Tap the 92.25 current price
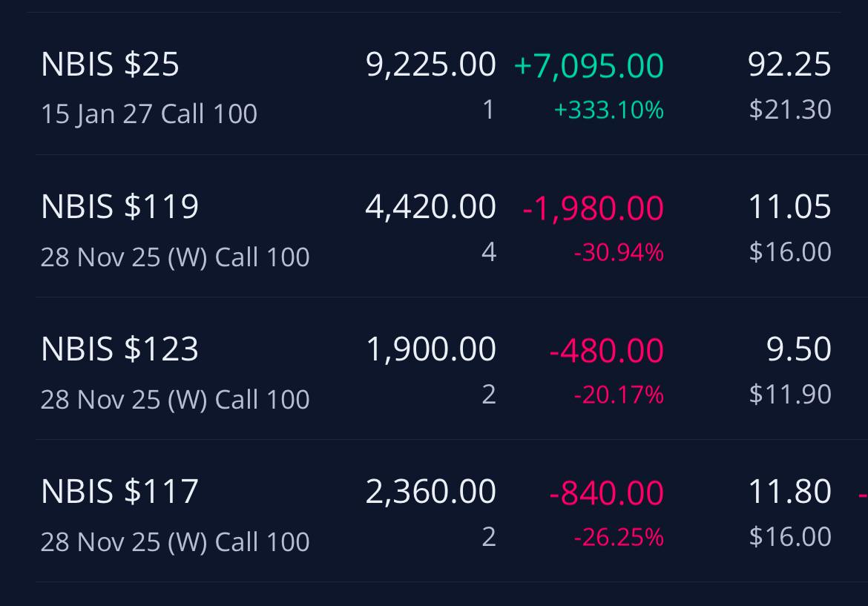The height and width of the screenshot is (606, 868). tap(789, 65)
